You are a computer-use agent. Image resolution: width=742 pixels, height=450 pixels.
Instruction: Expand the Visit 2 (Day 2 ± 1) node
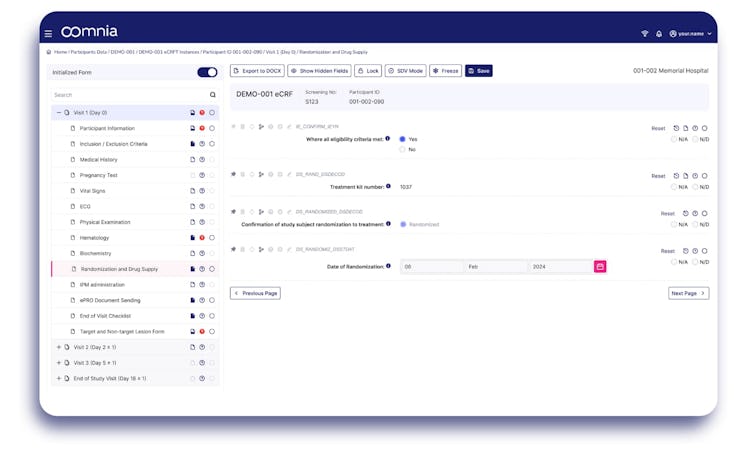click(x=59, y=347)
